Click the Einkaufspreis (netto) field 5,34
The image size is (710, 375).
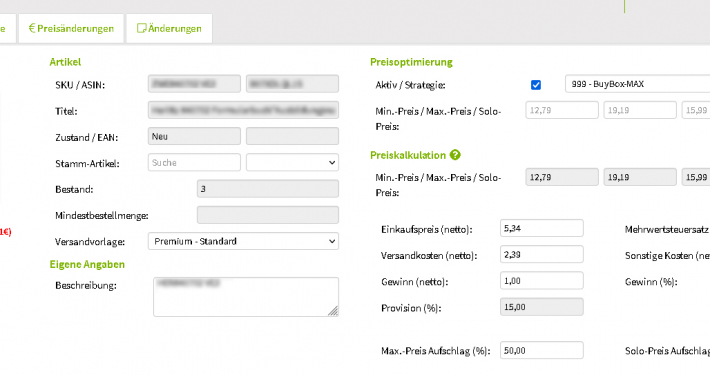click(x=542, y=228)
